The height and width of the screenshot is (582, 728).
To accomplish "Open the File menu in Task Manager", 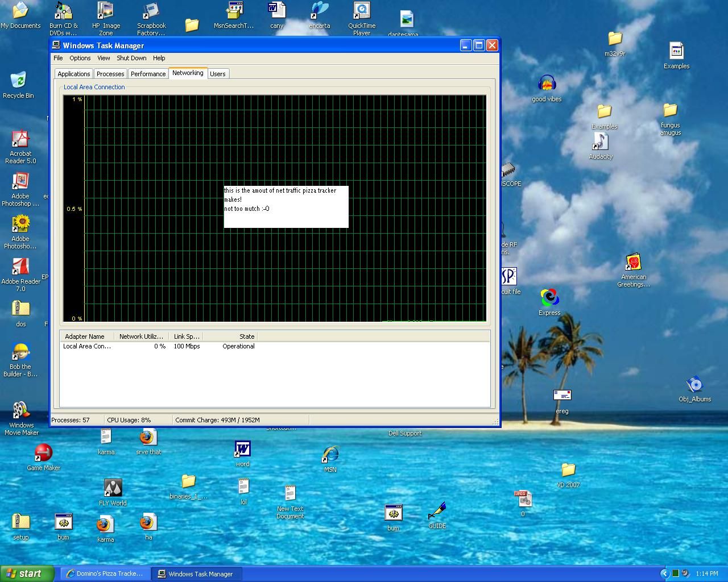I will click(x=58, y=58).
